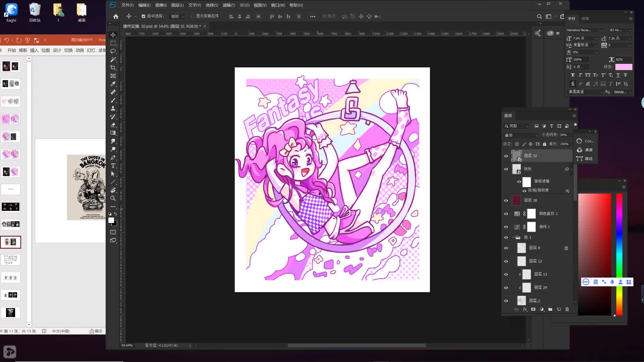The height and width of the screenshot is (362, 644).
Task: Click the foreground color white swatch
Action: coord(111,220)
